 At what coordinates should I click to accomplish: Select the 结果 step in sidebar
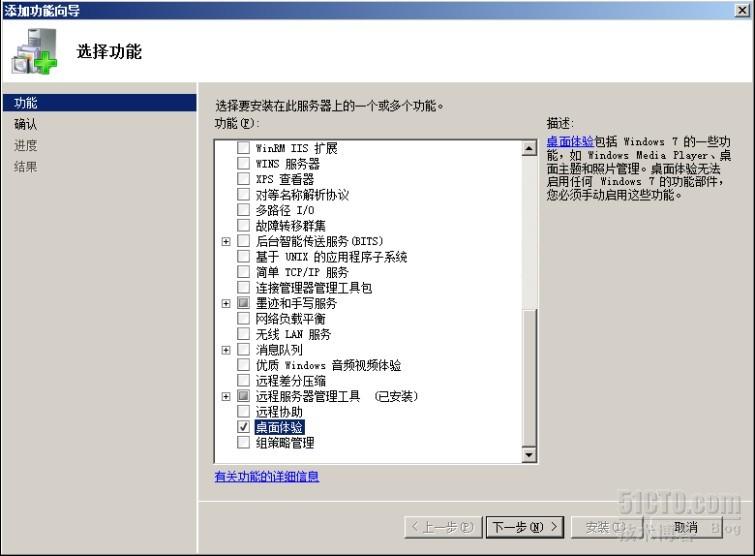tap(26, 167)
